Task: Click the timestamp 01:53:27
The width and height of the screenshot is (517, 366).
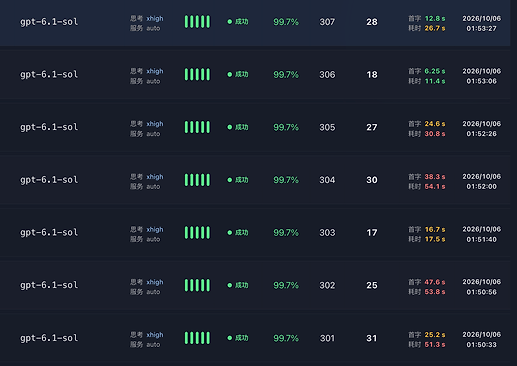Action: pyautogui.click(x=481, y=29)
